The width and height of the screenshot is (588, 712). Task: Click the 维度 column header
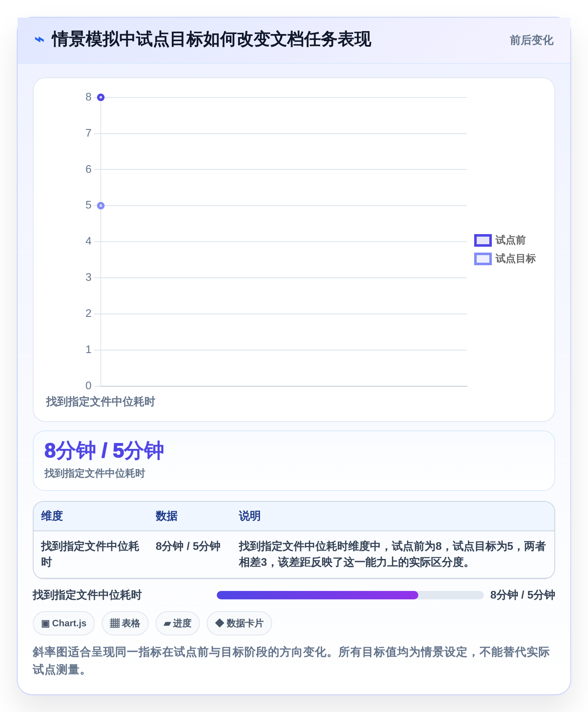pos(52,516)
